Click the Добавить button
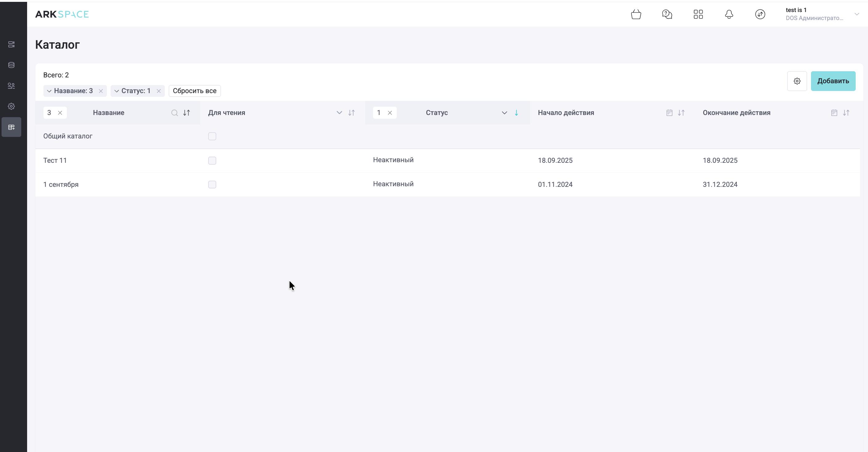868x452 pixels. 833,81
